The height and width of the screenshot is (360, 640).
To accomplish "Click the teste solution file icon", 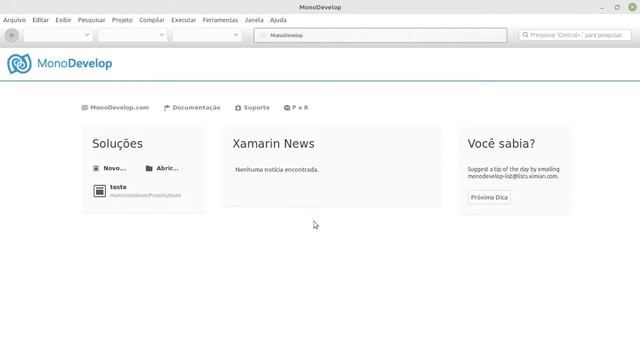I will (100, 191).
